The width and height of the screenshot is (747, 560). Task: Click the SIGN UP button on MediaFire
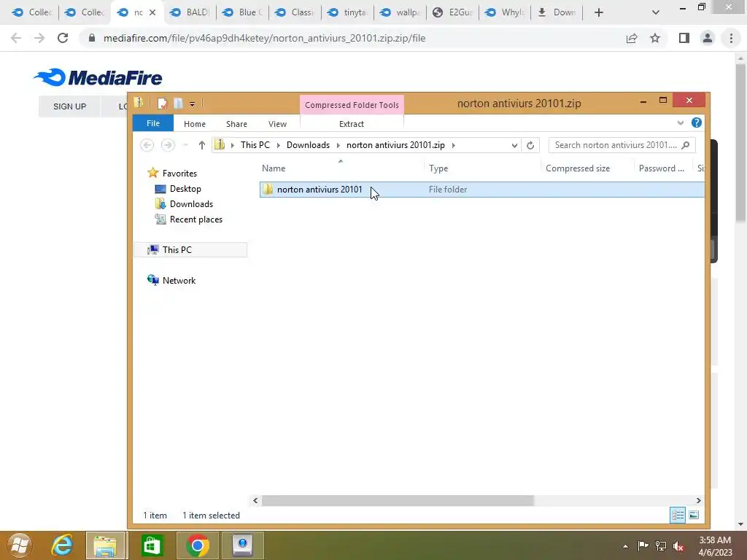[69, 106]
